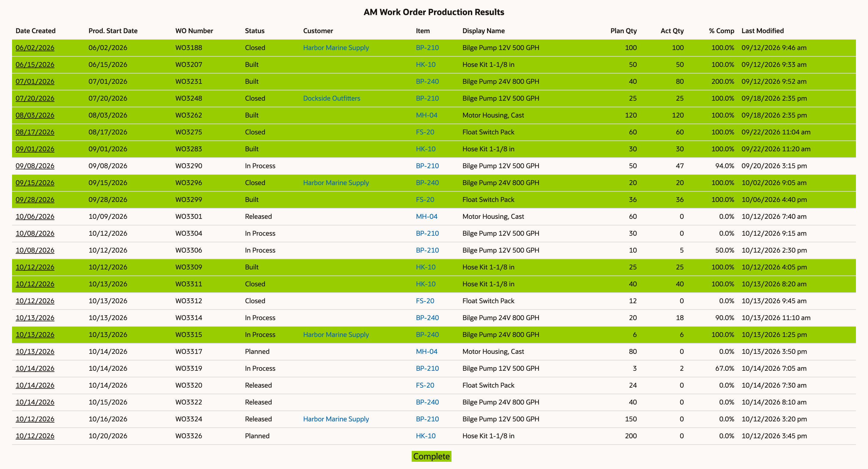Screen dimensions: 868x469
Task: Click the green Complete legend label
Action: pyautogui.click(x=431, y=456)
